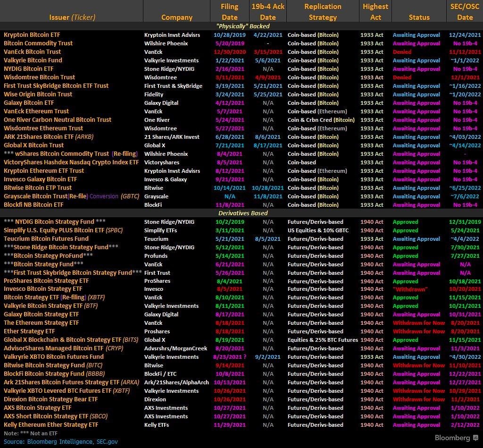
Task: Click NYDIG Bitcoin ETF issuer name
Action: pos(29,69)
